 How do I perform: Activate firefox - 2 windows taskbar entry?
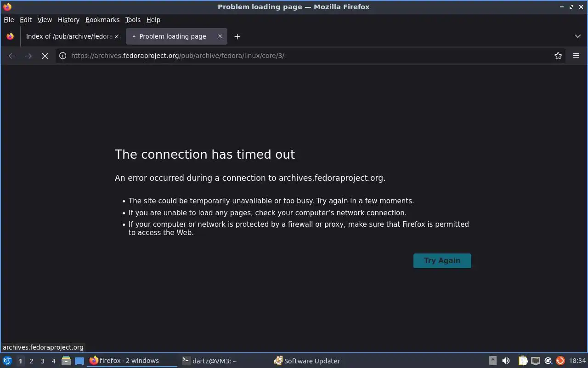tap(132, 361)
